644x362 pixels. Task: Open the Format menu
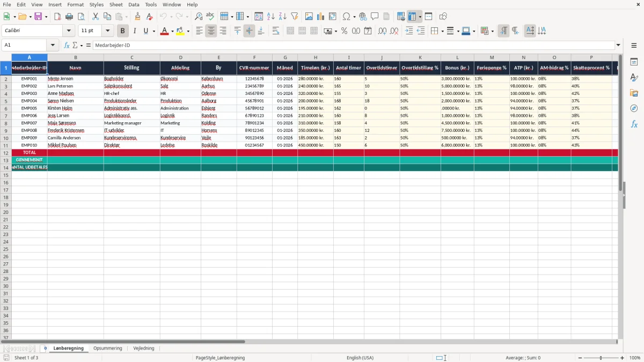pos(75,4)
